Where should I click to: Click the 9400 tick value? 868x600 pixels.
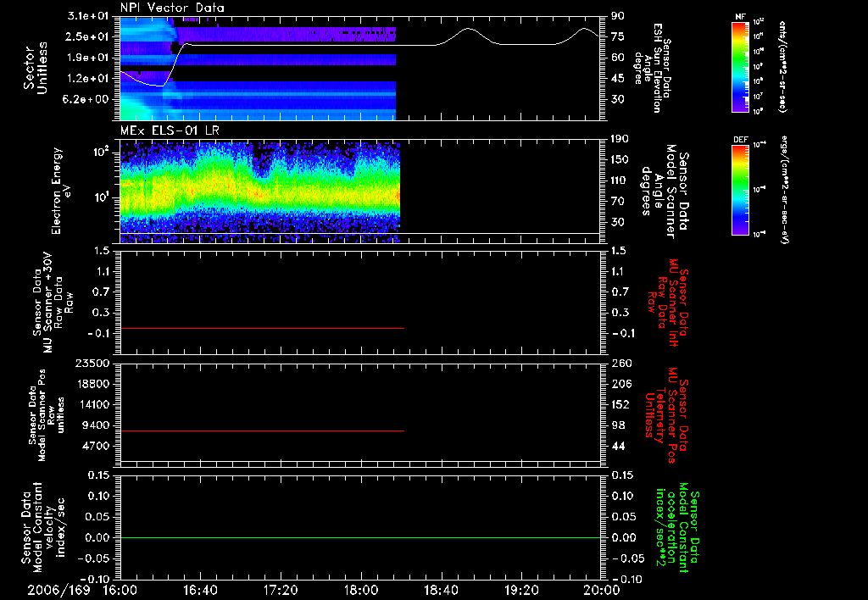click(x=96, y=425)
